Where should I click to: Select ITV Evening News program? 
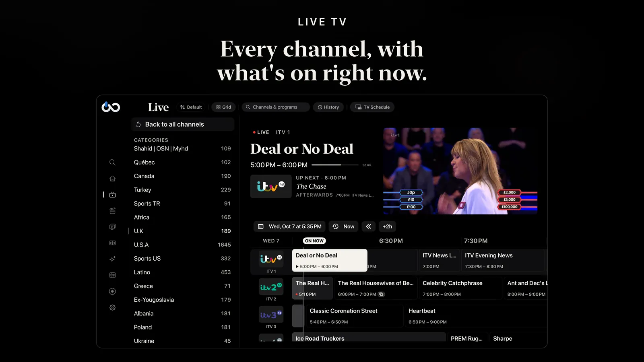[503, 260]
